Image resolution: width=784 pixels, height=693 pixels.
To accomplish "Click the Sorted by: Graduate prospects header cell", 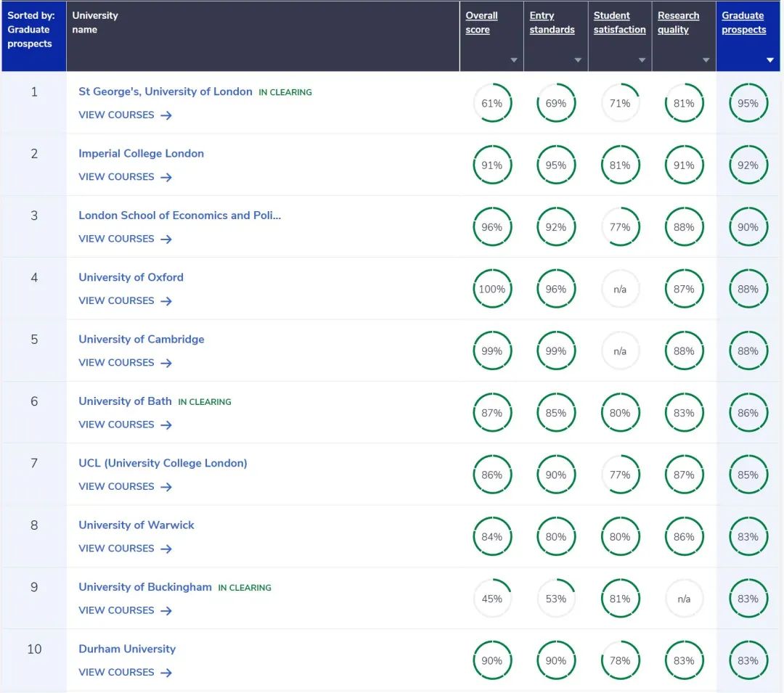I will pos(34,36).
